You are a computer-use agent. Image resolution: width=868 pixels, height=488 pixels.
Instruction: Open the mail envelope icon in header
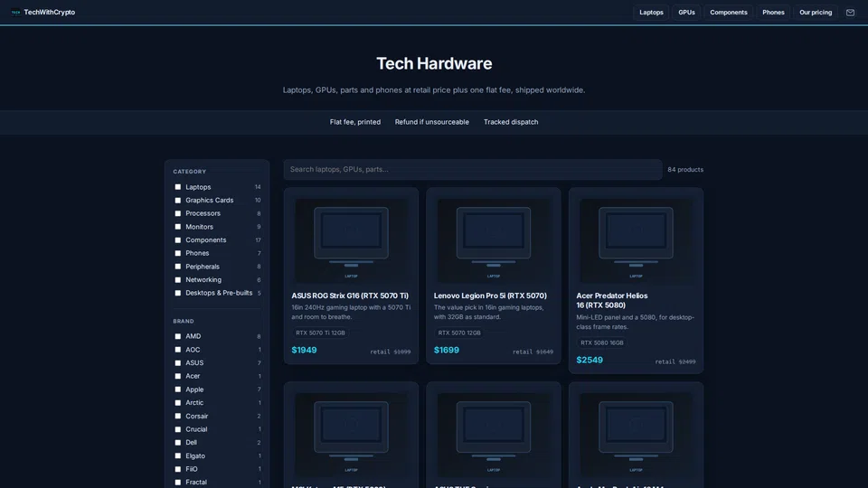click(x=850, y=12)
